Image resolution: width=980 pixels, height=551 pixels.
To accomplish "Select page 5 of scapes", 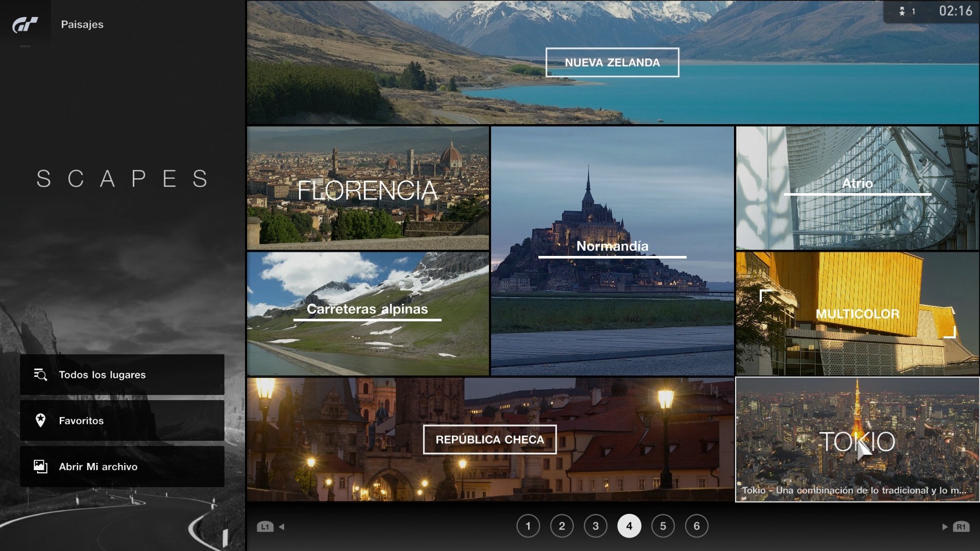I will pyautogui.click(x=663, y=526).
